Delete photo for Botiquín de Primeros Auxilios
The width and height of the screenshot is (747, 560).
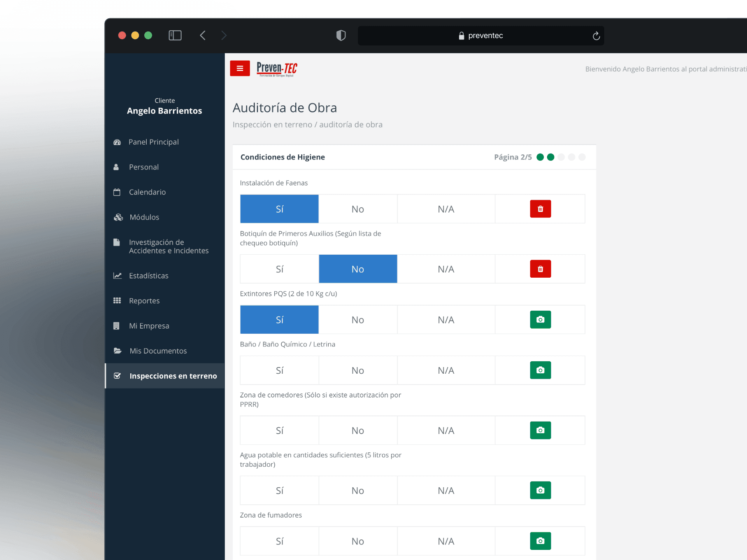540,269
